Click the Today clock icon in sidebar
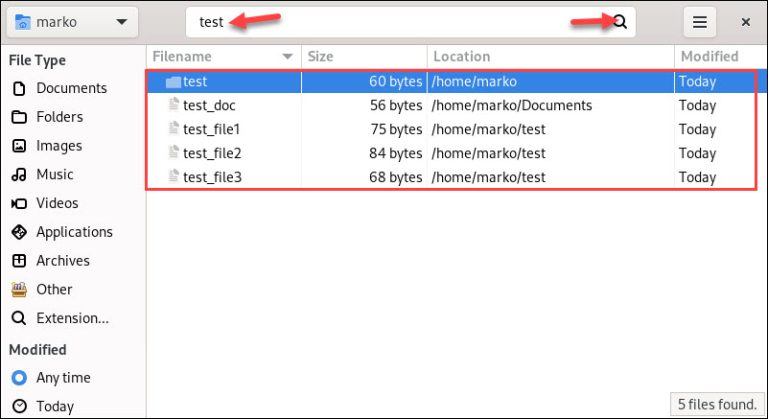Image resolution: width=768 pixels, height=419 pixels. (19, 407)
